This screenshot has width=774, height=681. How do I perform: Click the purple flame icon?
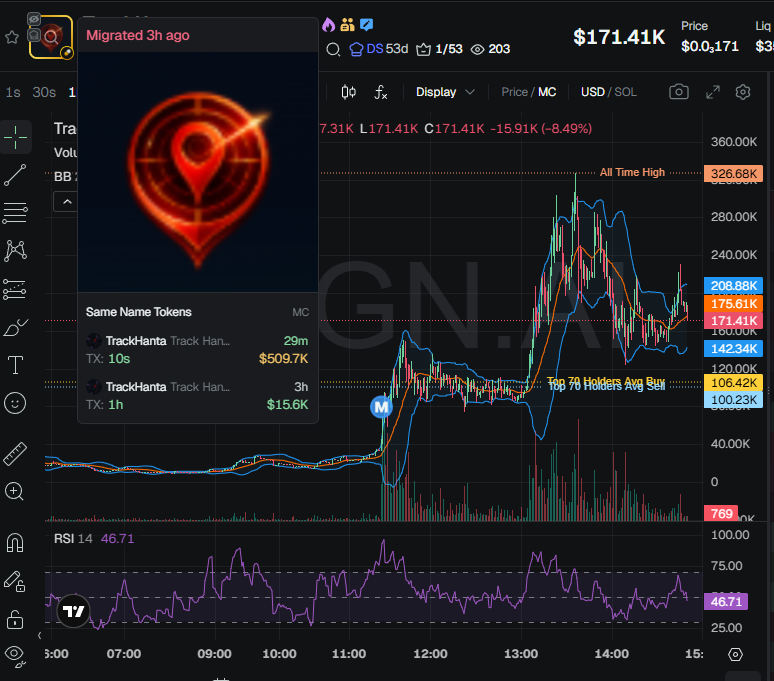(x=328, y=24)
